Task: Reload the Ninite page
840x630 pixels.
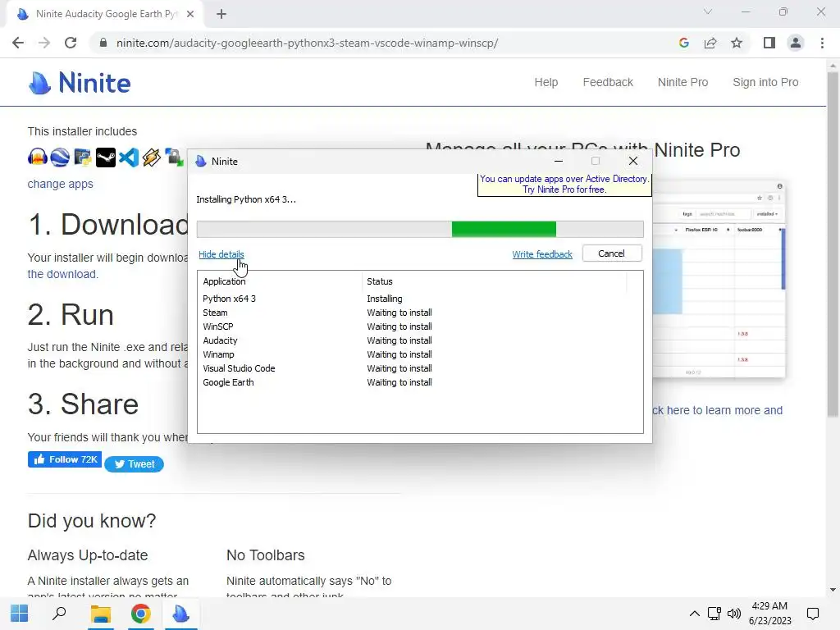Action: pyautogui.click(x=71, y=43)
